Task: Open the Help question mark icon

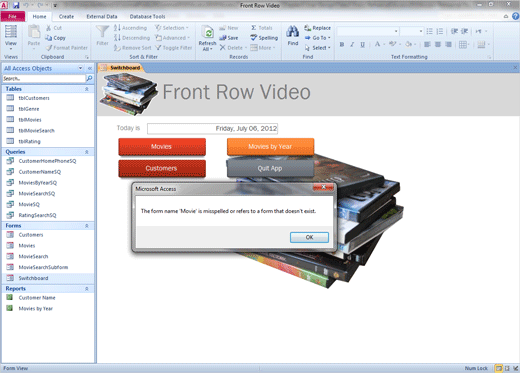Action: tap(515, 16)
